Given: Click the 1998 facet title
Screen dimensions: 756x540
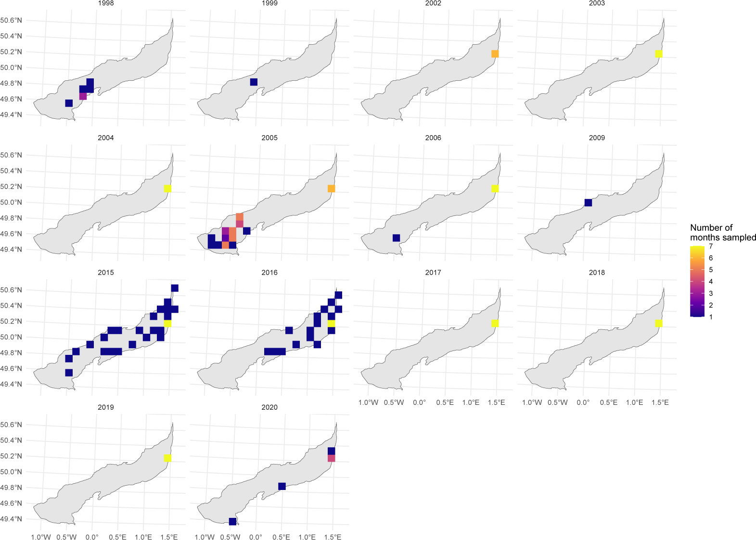Looking at the screenshot, I should click(x=106, y=3).
